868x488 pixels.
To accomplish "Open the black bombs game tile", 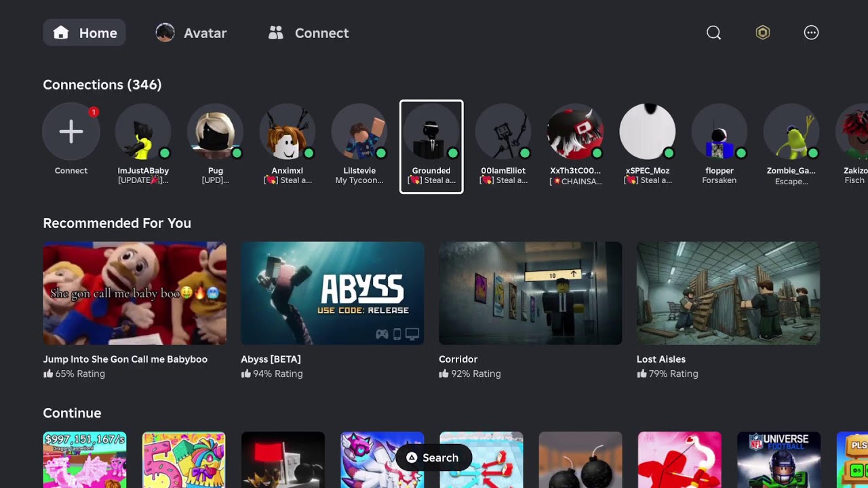I will click(x=580, y=460).
